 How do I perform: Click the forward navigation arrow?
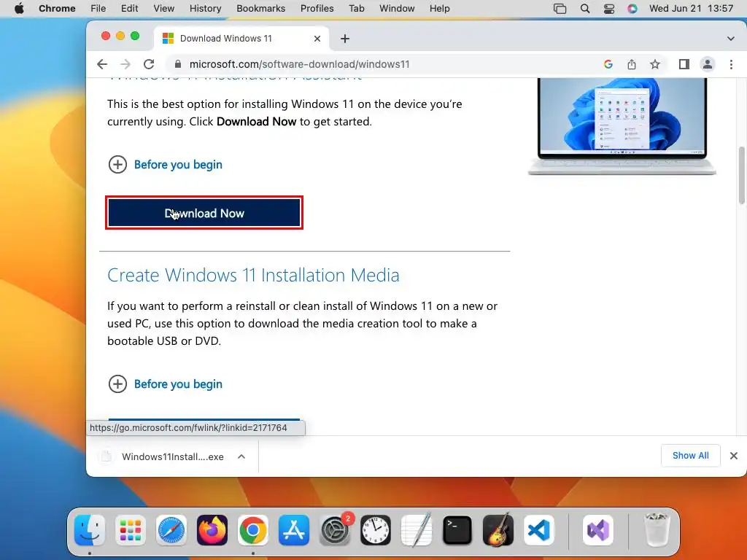click(x=125, y=64)
